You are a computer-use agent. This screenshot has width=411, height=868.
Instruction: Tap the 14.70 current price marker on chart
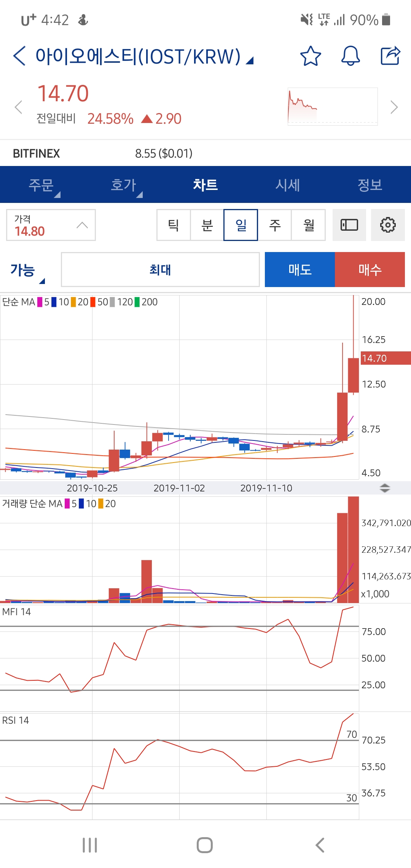tap(386, 358)
